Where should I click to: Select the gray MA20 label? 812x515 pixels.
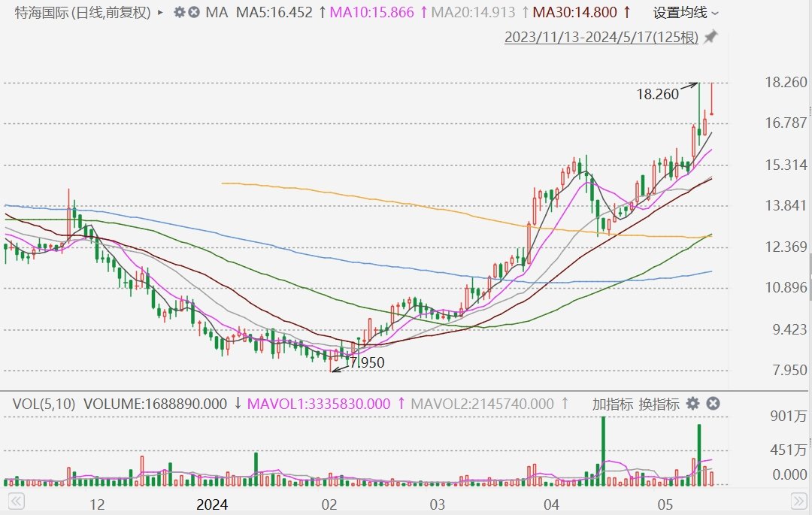(x=474, y=13)
